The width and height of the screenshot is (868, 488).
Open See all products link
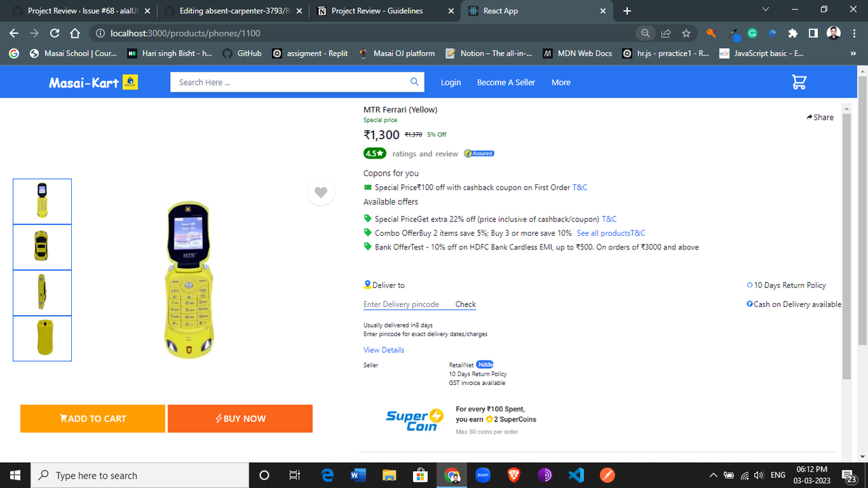604,233
